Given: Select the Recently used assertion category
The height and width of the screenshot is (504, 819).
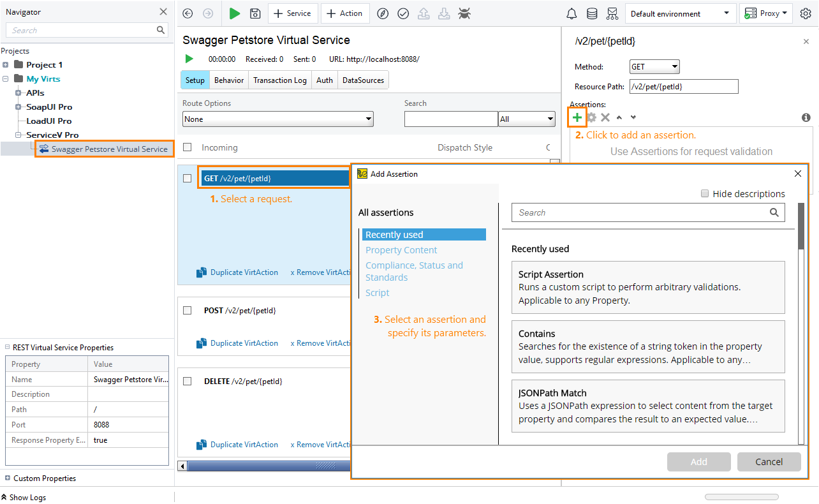Looking at the screenshot, I should pos(424,235).
